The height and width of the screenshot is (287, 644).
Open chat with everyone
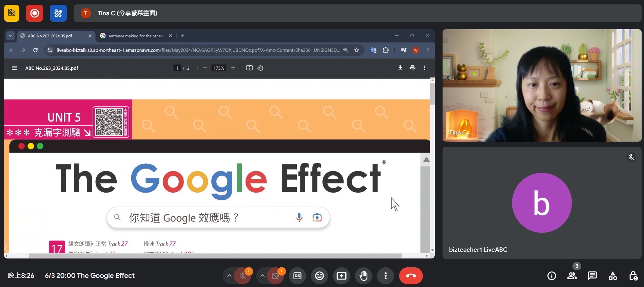(x=592, y=276)
